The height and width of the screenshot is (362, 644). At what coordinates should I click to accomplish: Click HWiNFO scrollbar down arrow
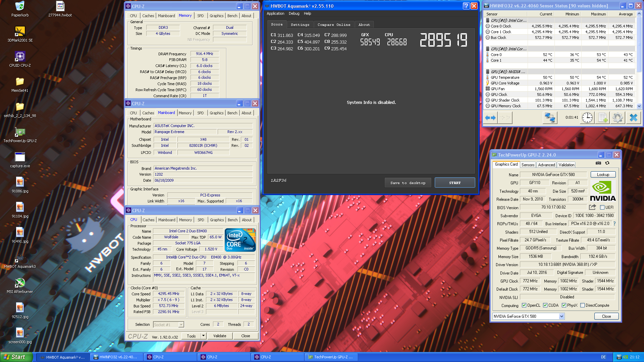pyautogui.click(x=639, y=106)
